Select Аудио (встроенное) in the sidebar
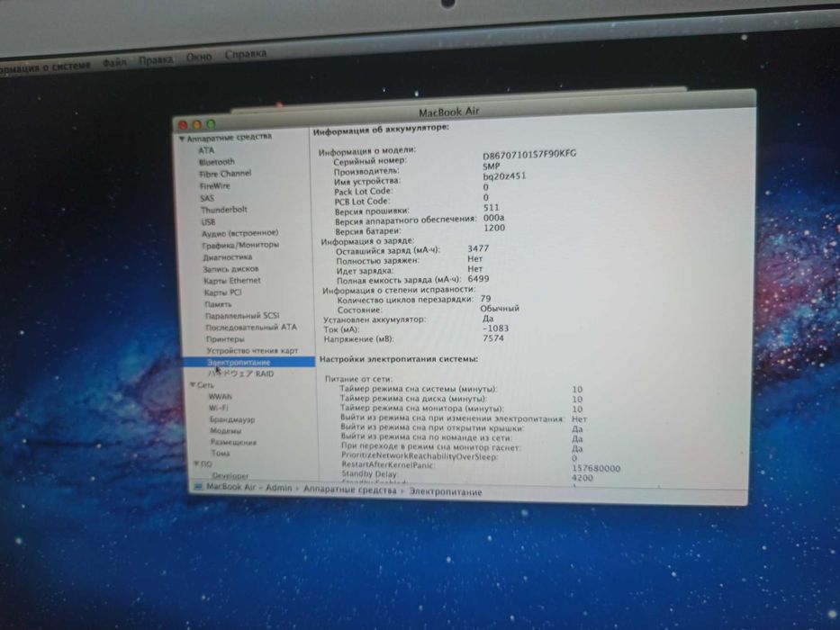The height and width of the screenshot is (630, 840). point(240,233)
